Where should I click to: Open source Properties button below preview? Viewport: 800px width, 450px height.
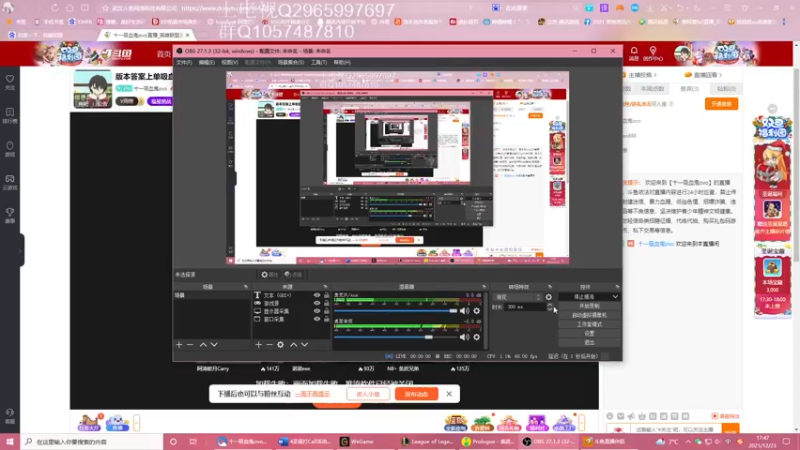click(269, 274)
